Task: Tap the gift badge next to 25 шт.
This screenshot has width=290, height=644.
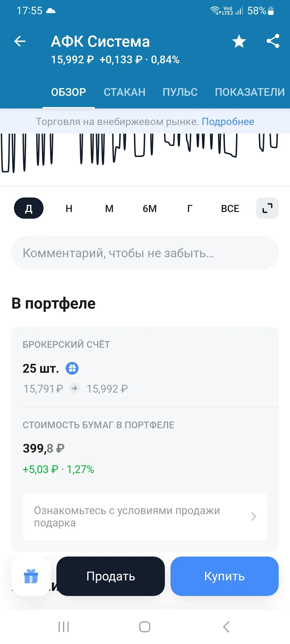Action: [72, 368]
